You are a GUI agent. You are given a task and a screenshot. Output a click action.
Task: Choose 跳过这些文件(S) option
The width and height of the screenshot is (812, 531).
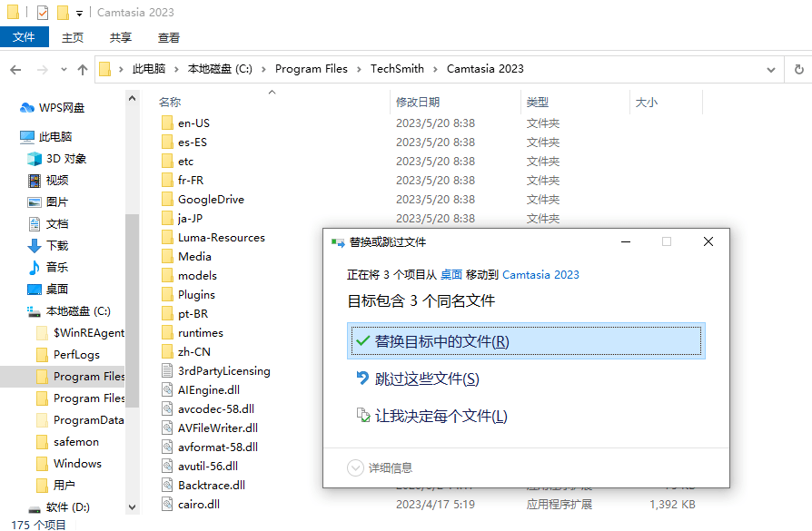coord(418,379)
